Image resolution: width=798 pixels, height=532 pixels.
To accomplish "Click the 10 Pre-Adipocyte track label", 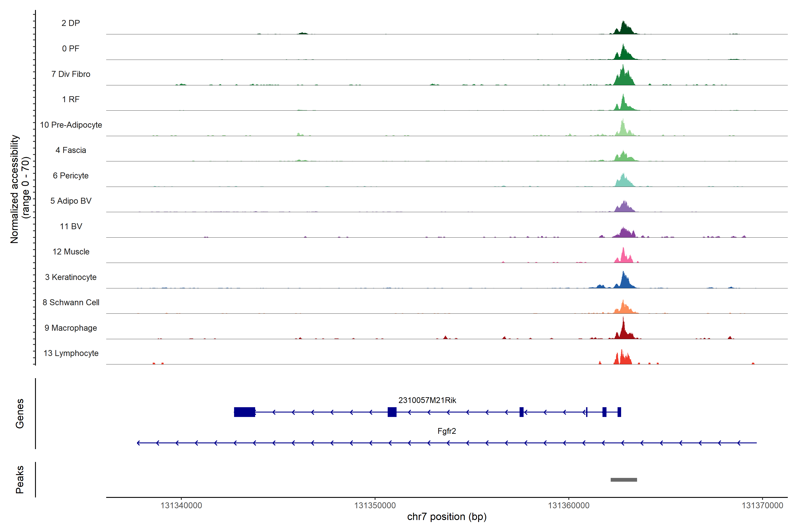I will pyautogui.click(x=71, y=125).
